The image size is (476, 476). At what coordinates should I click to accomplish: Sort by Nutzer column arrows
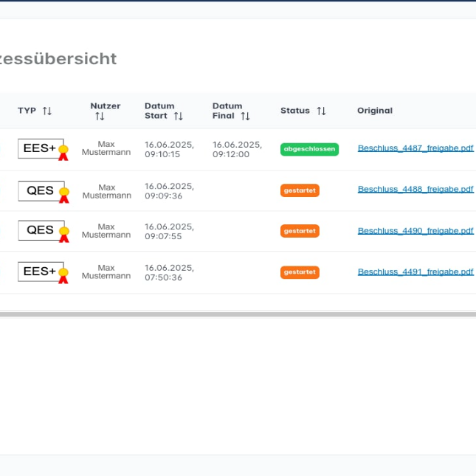(100, 116)
